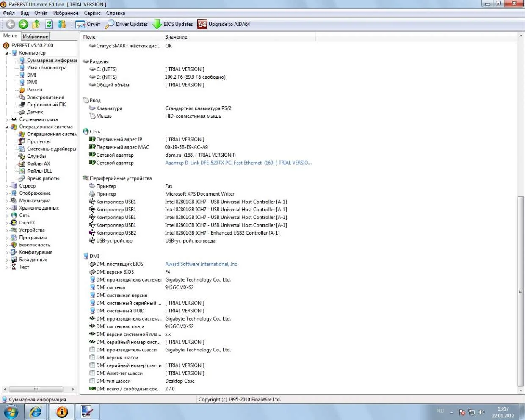The image size is (525, 420).
Task: Click Upgrade to AIDA64 button
Action: pos(224,25)
